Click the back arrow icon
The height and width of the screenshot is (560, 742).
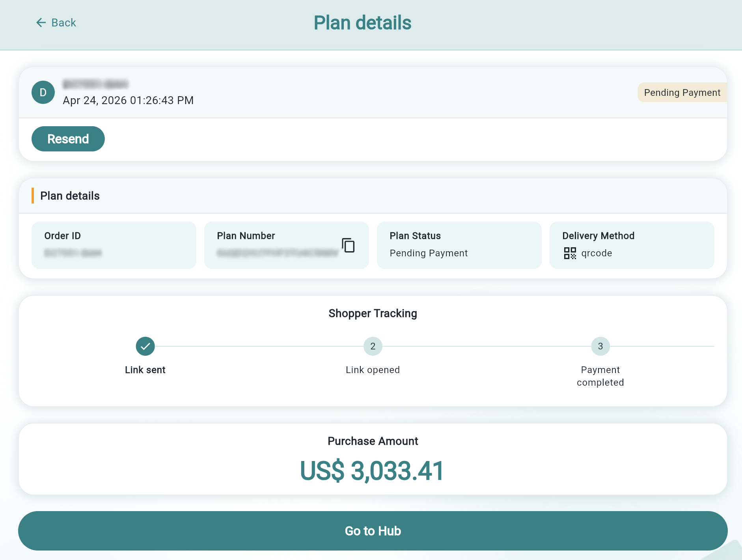tap(41, 22)
